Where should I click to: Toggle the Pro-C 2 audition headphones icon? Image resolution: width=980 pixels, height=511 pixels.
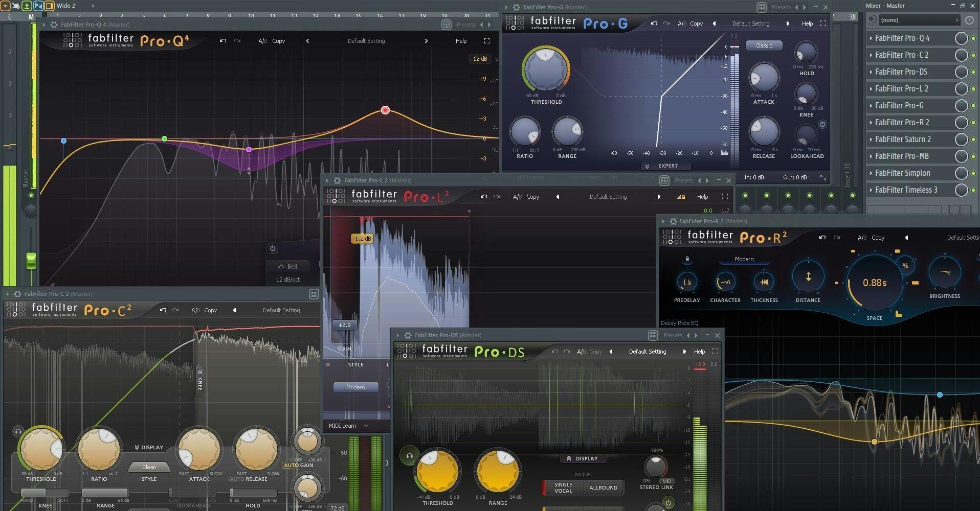(18, 431)
